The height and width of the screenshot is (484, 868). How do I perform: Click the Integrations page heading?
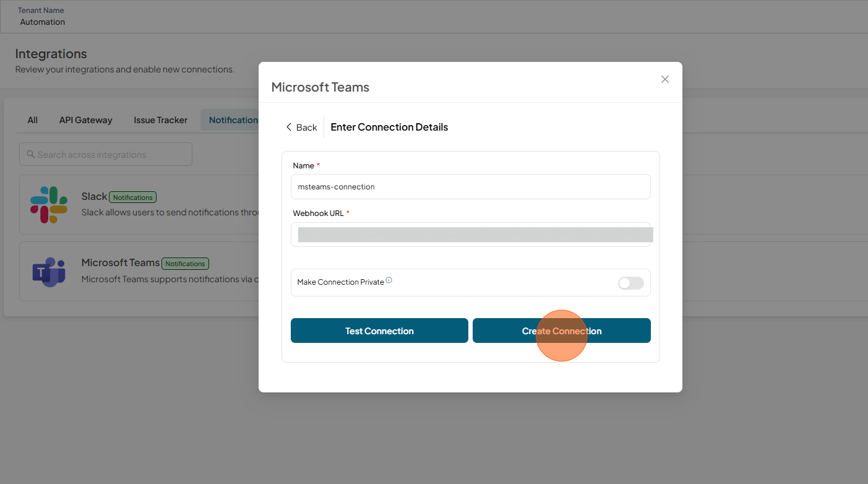51,54
